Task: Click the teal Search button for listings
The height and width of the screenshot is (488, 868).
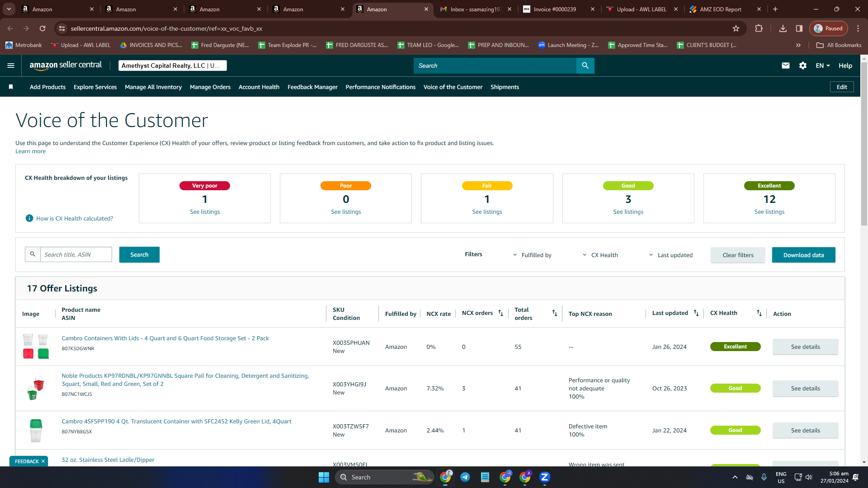Action: (x=139, y=254)
